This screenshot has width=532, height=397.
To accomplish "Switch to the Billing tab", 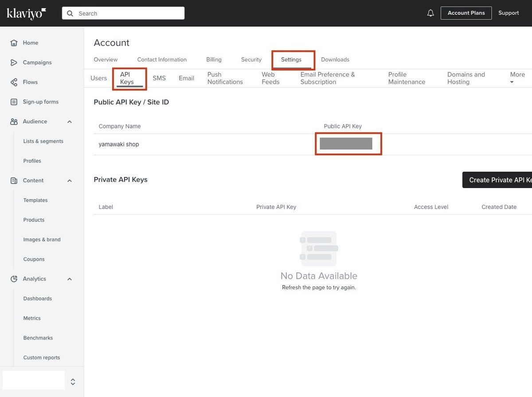I will point(214,59).
